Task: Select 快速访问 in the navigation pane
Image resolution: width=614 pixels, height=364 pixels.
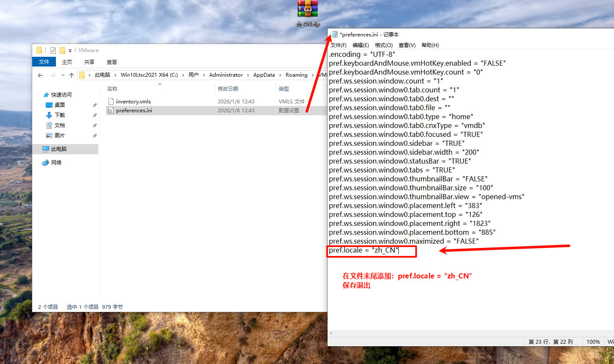Action: (61, 95)
